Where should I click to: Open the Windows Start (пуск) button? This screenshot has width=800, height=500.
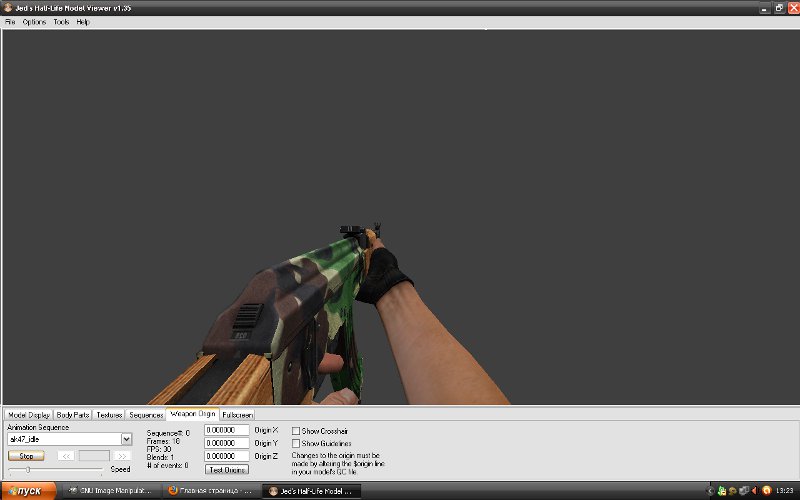28,491
